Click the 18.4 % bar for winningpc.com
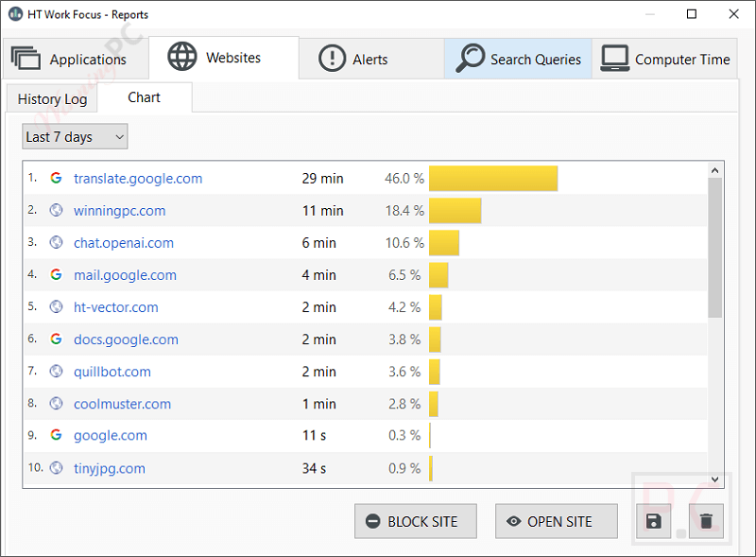This screenshot has width=756, height=557. click(455, 211)
